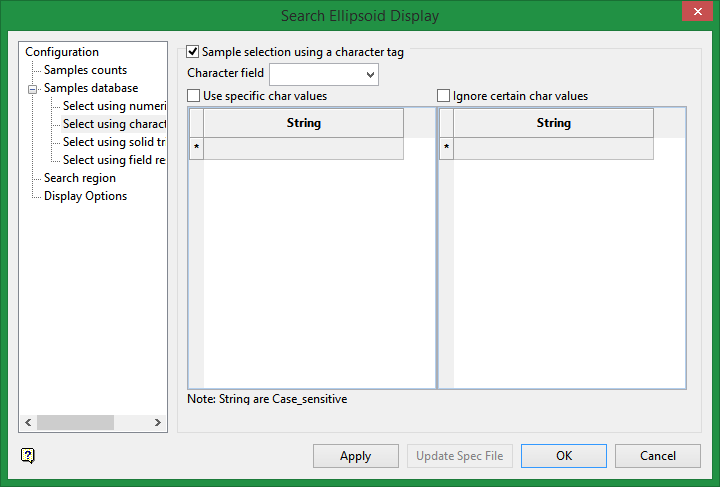The image size is (720, 487).
Task: Click the new row cell in left String table
Action: (x=303, y=148)
